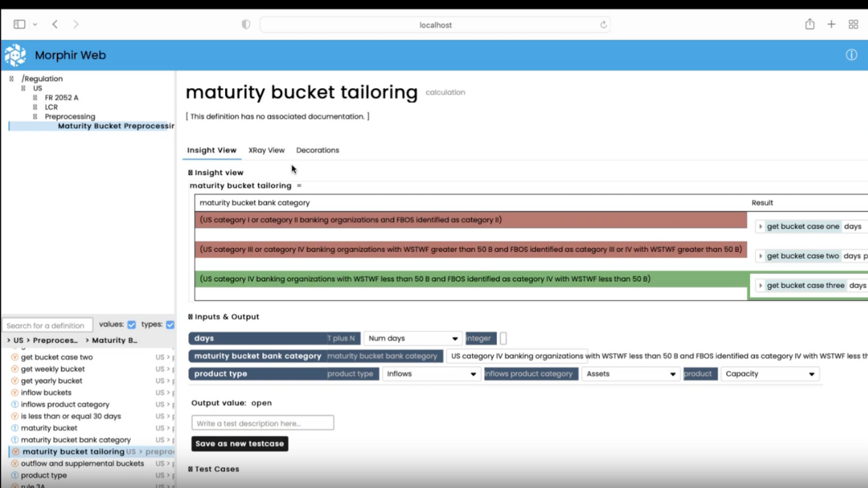Reload page using refresh icon

tap(603, 25)
